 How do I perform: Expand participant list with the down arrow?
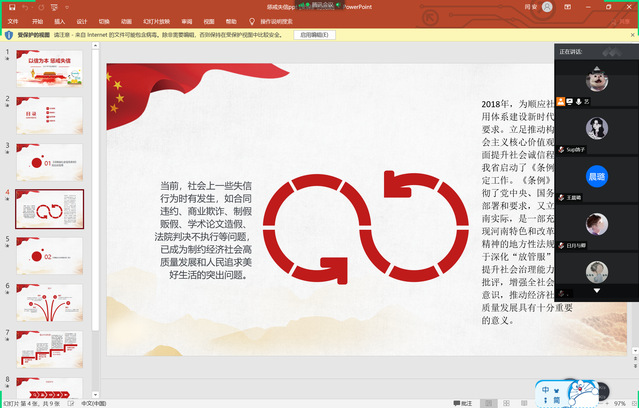click(597, 291)
